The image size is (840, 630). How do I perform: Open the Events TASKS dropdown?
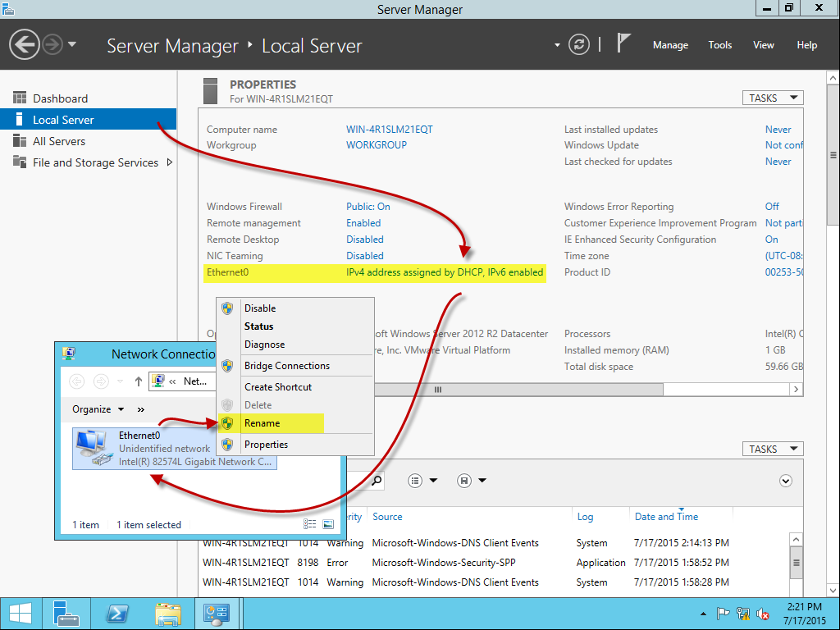click(x=773, y=449)
